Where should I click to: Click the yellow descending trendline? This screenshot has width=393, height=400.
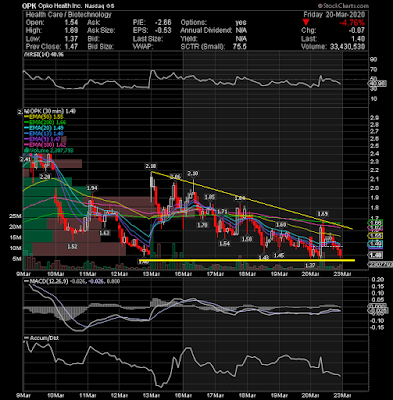coord(252,200)
